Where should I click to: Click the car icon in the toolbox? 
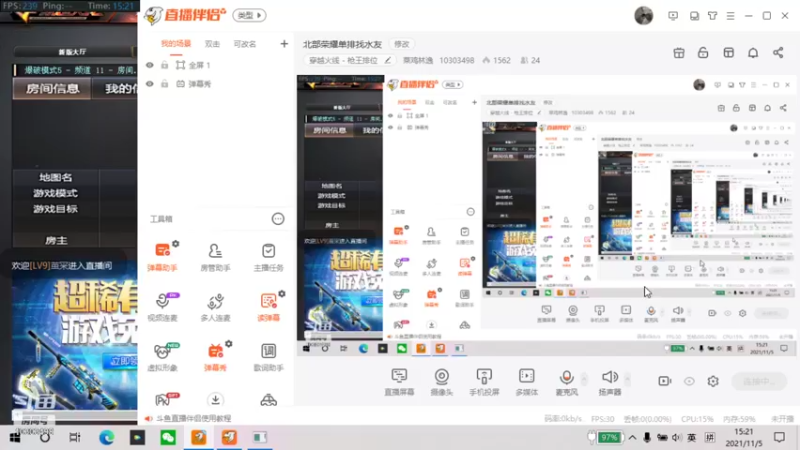[268, 400]
